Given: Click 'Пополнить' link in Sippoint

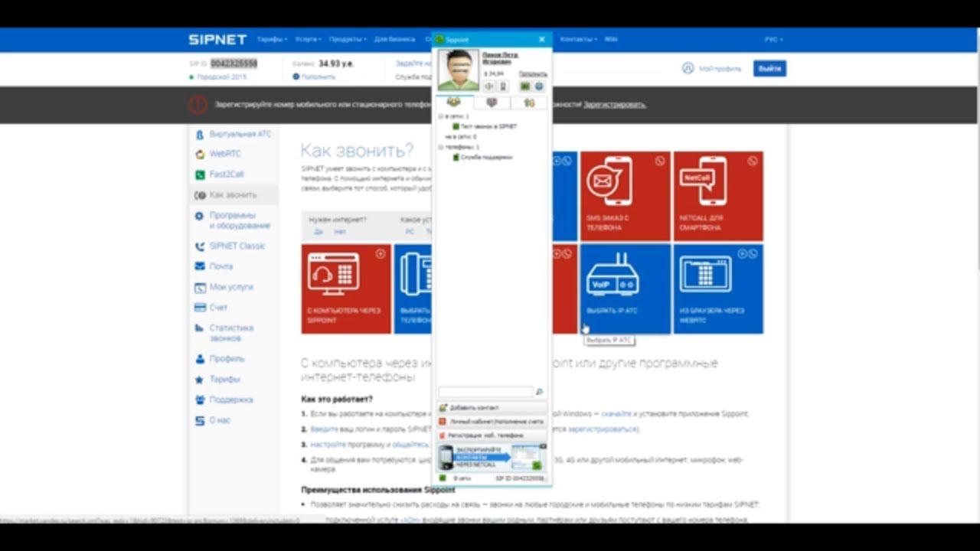Looking at the screenshot, I should 533,73.
